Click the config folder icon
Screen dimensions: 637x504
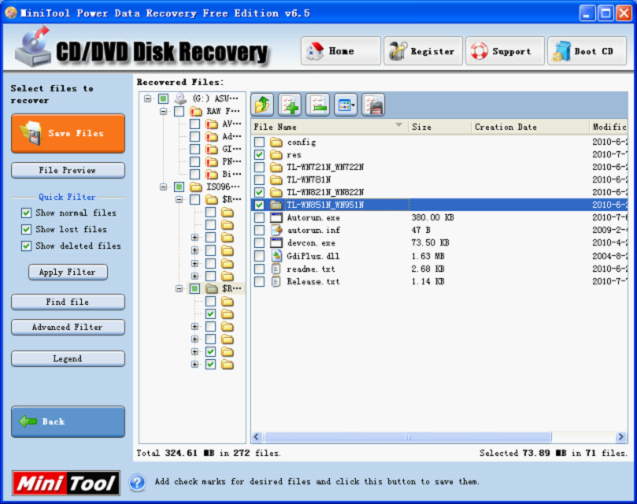[x=276, y=142]
